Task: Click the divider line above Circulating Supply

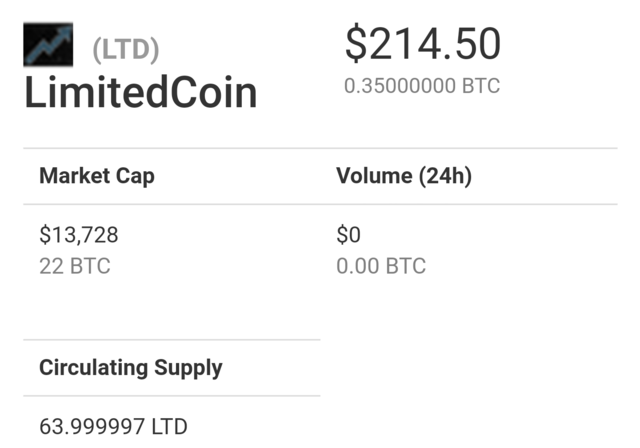Action: (172, 339)
